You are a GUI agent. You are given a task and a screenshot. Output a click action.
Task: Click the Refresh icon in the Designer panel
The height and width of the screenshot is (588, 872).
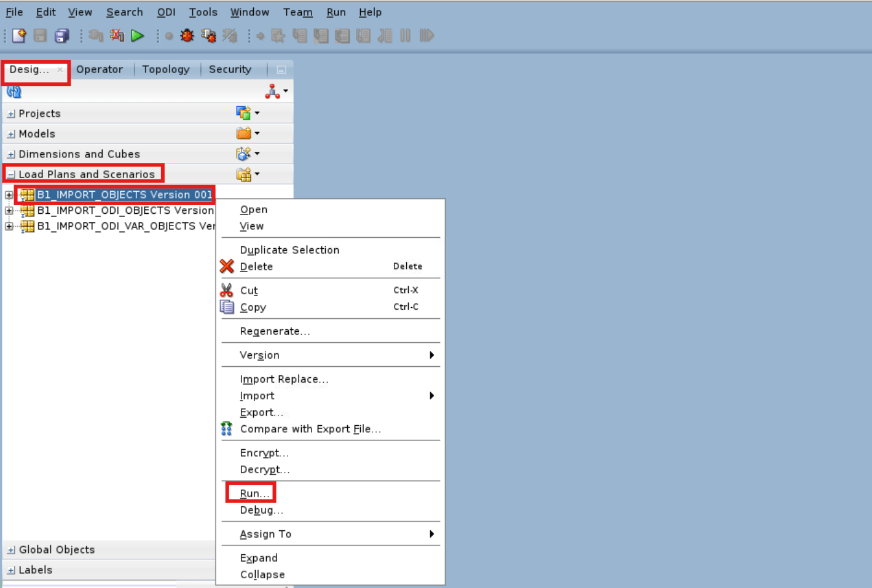(13, 91)
